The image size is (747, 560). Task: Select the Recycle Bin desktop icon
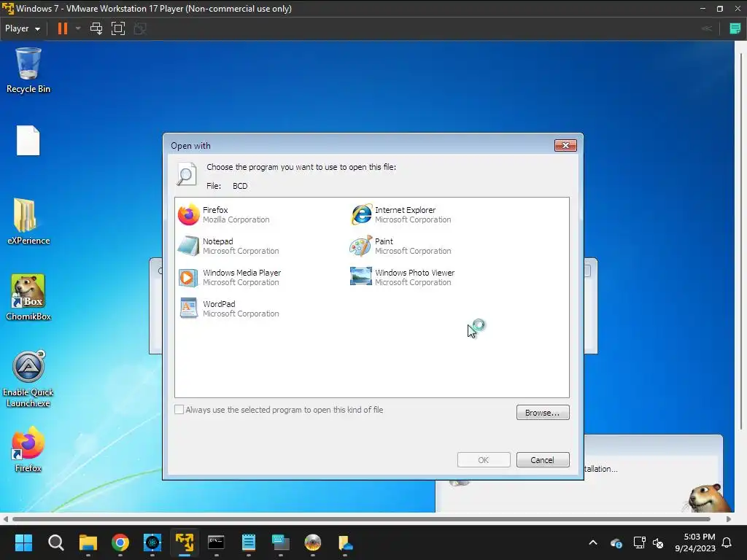coord(28,70)
